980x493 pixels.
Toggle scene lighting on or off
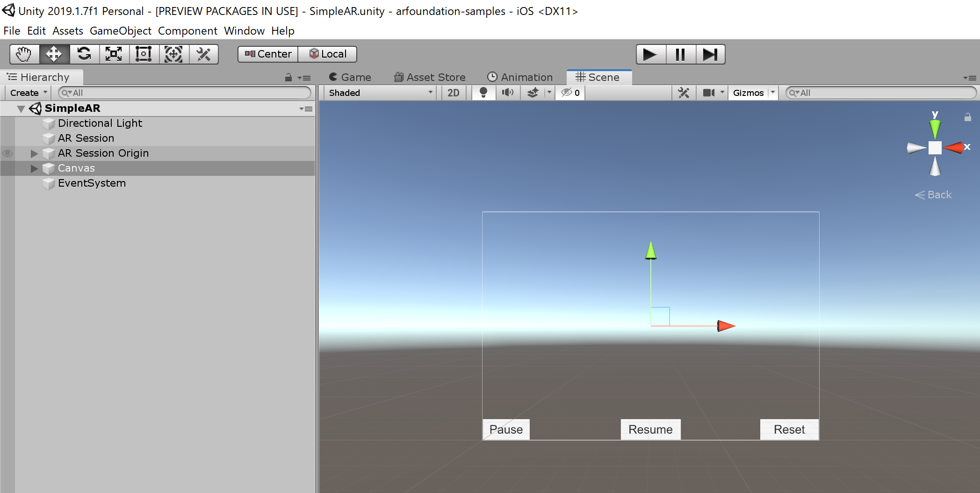(483, 92)
